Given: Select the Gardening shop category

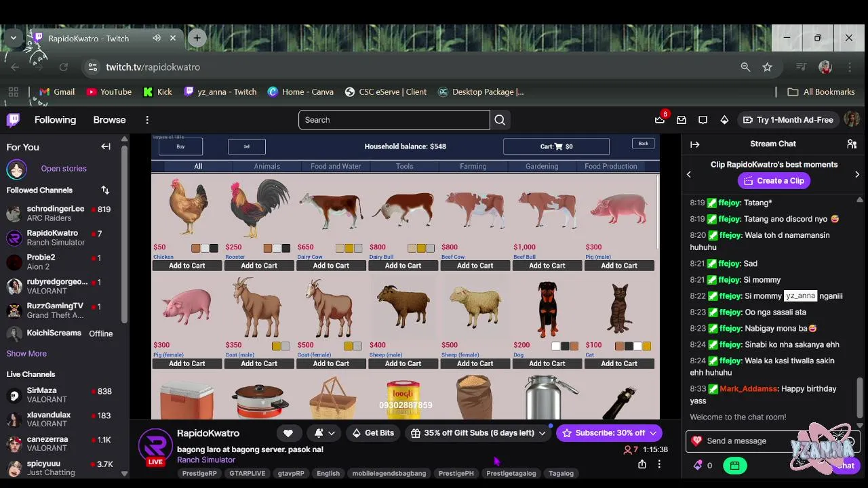Looking at the screenshot, I should pos(542,166).
